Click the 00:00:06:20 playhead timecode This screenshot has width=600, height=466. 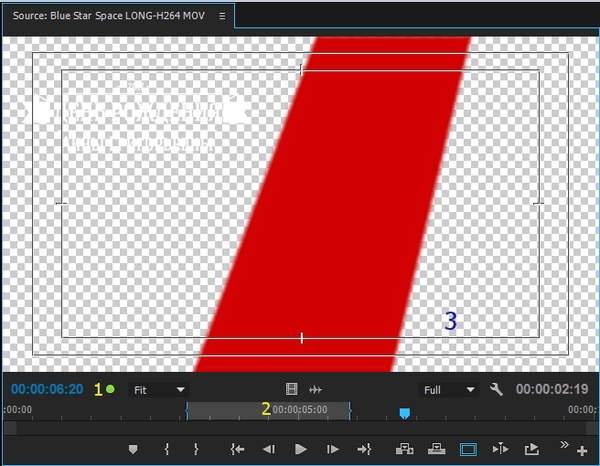[47, 389]
